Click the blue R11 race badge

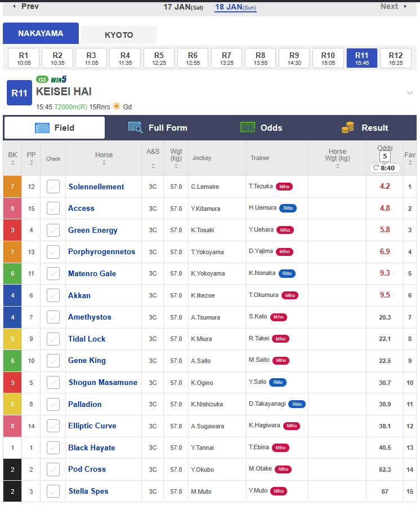(x=19, y=93)
